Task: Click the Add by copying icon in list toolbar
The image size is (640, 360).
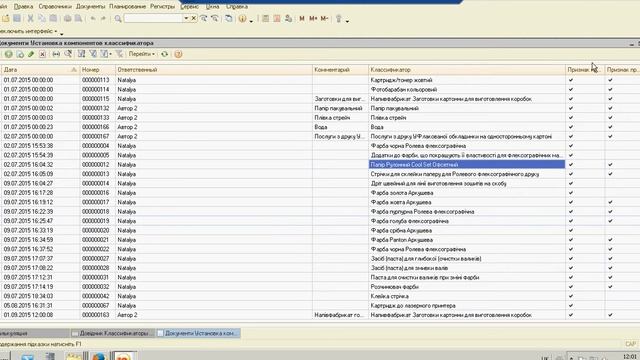Action: click(x=20, y=54)
